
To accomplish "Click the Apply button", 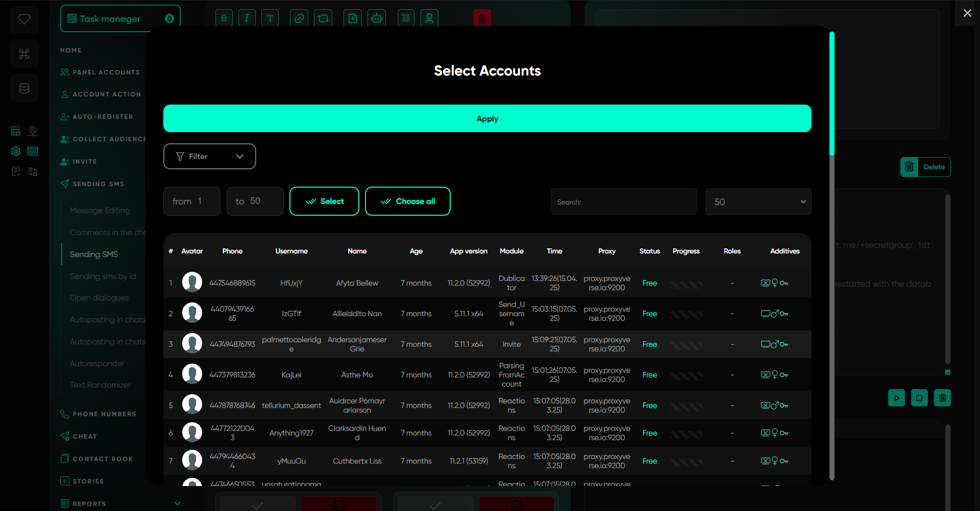I will pos(487,119).
